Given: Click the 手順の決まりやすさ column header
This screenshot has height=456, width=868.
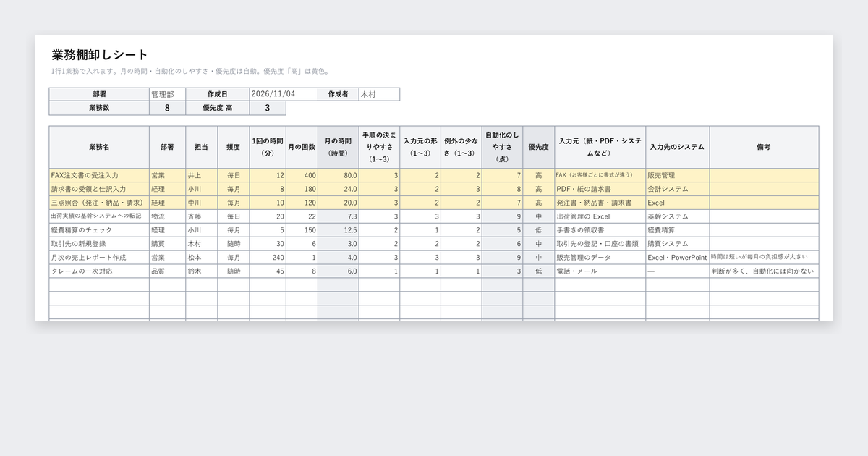Looking at the screenshot, I should tap(380, 147).
